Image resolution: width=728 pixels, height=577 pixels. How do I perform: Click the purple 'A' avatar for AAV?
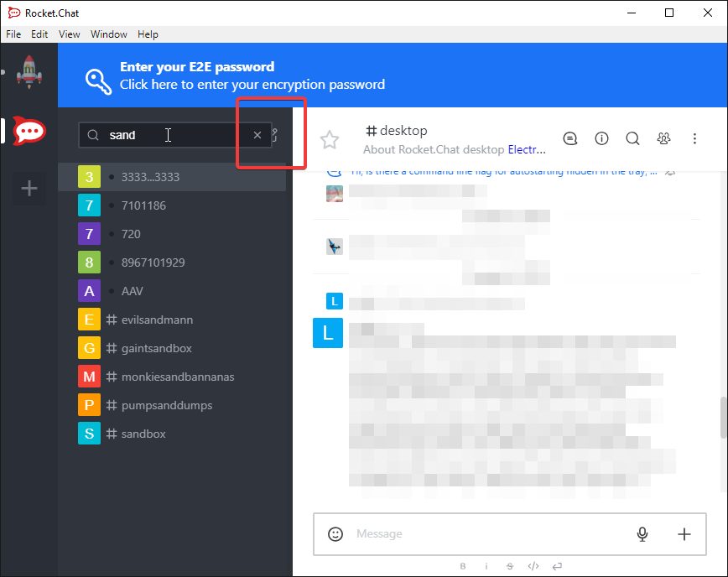tap(89, 291)
